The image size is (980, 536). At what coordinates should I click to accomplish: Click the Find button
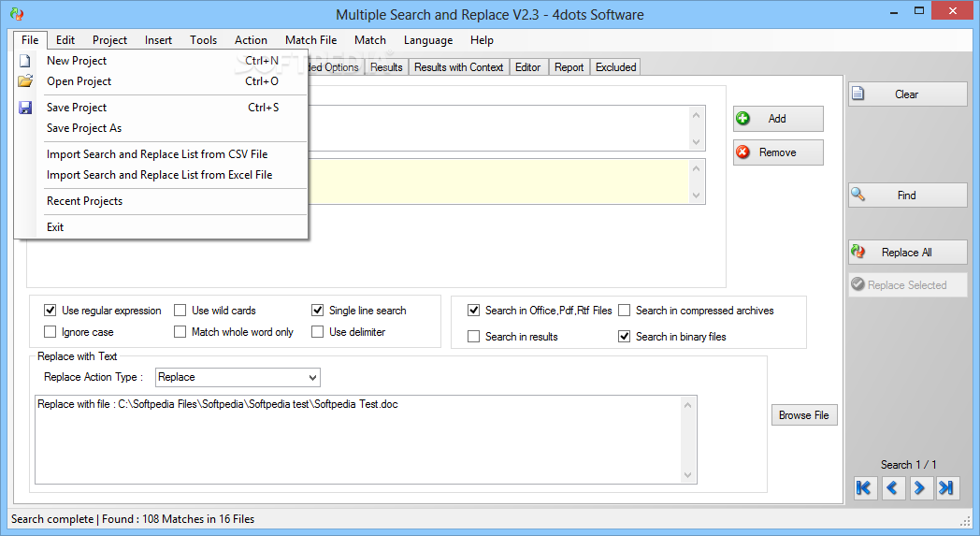tap(907, 196)
